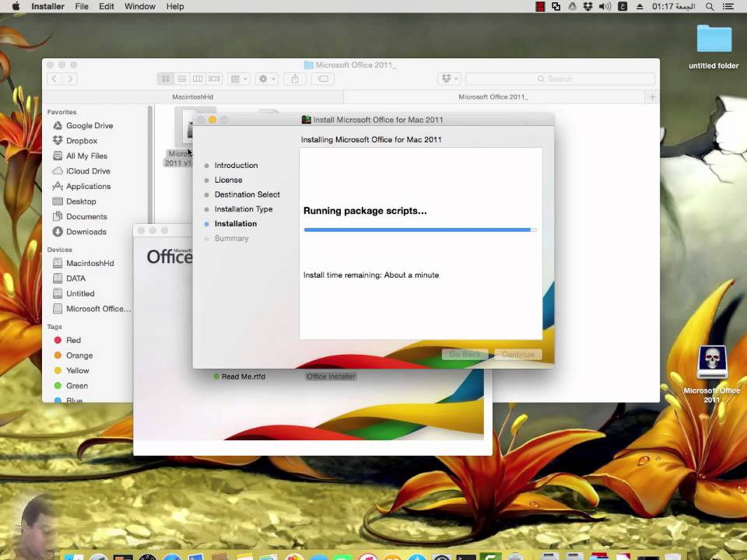Click the eject icon in menu bar

640,6
